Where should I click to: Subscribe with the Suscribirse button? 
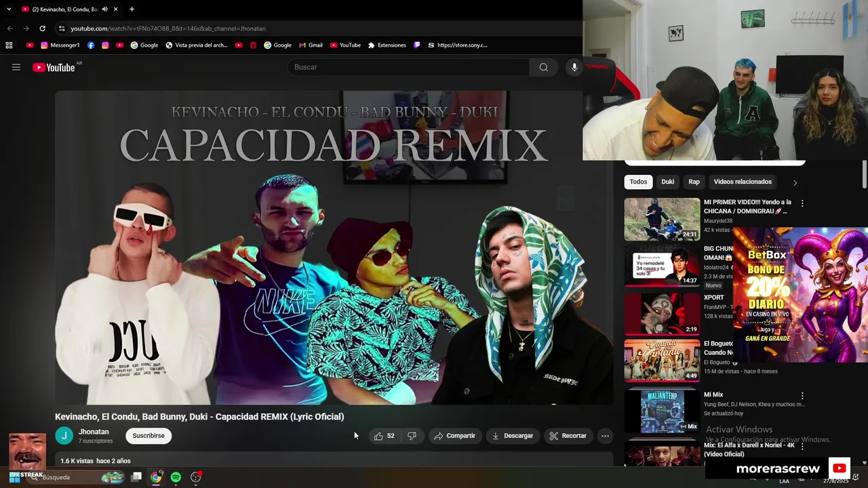point(149,436)
